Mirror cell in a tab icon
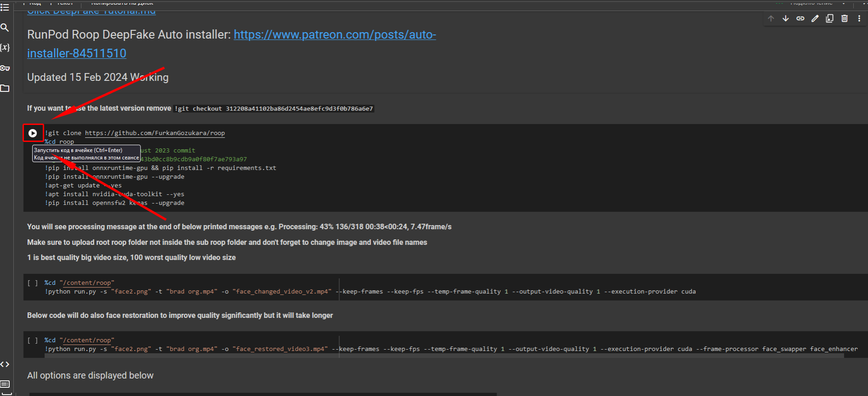 click(830, 18)
